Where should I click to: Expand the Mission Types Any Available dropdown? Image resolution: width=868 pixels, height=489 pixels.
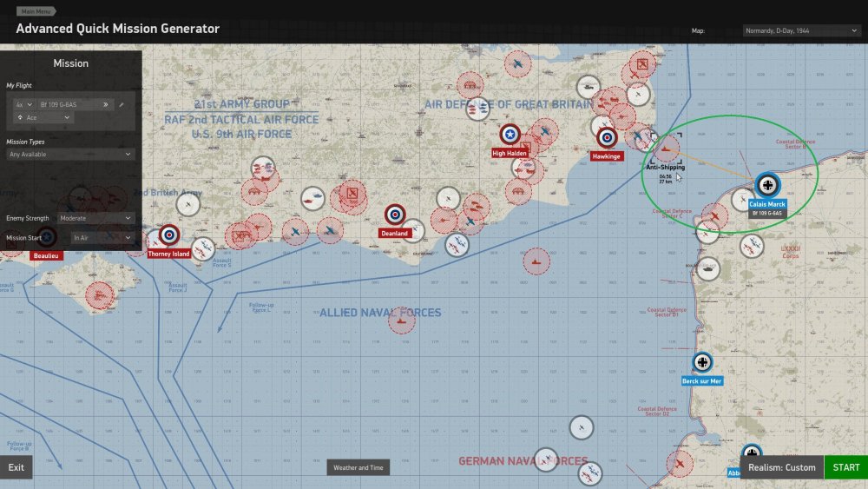pos(70,155)
